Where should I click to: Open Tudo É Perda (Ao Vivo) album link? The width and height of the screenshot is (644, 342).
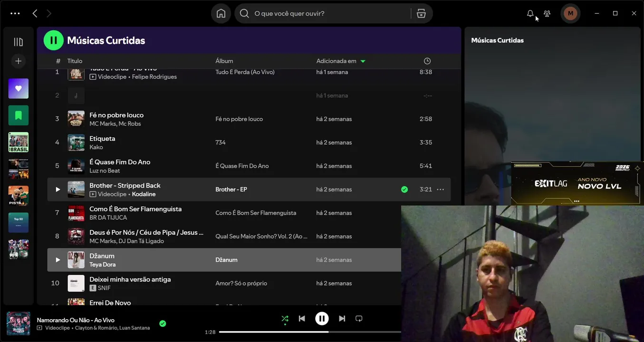click(245, 72)
